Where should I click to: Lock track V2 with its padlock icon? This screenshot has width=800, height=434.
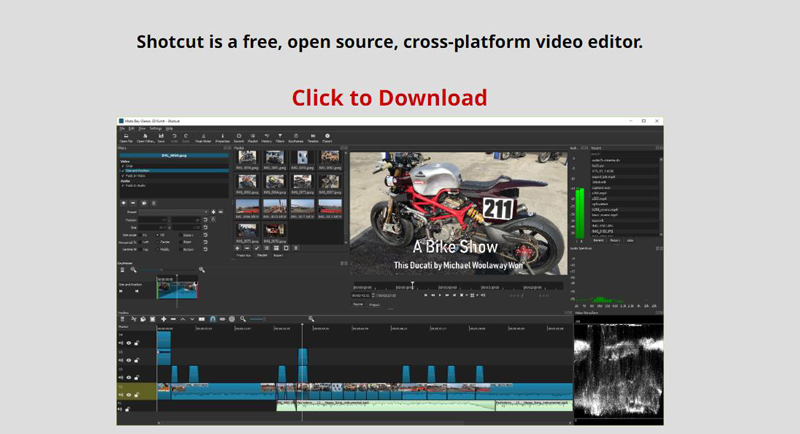point(137,377)
